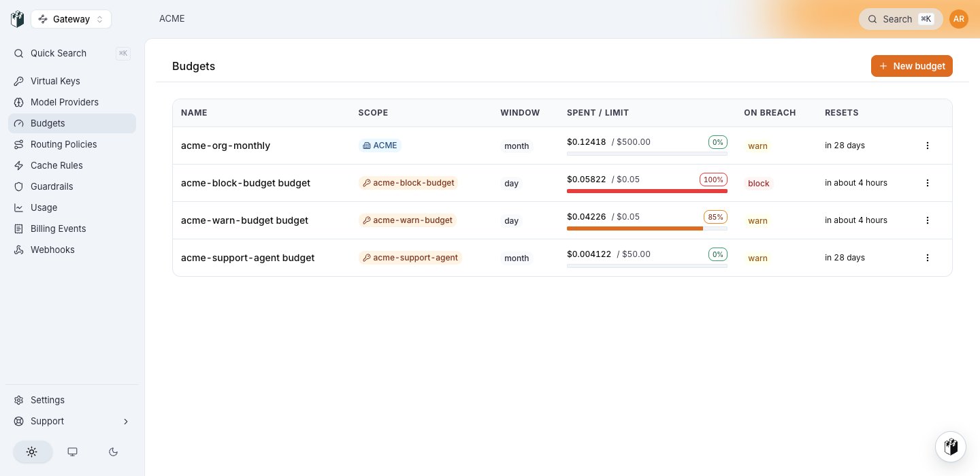Click the Support lifebuoy icon

(19, 421)
